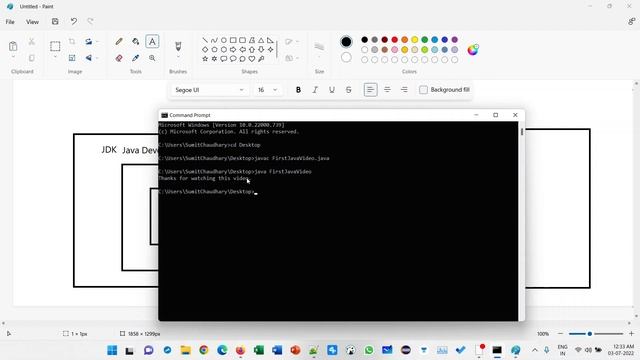Toggle Strikethrough text formatting
Image resolution: width=640 pixels, height=360 pixels.
point(349,90)
